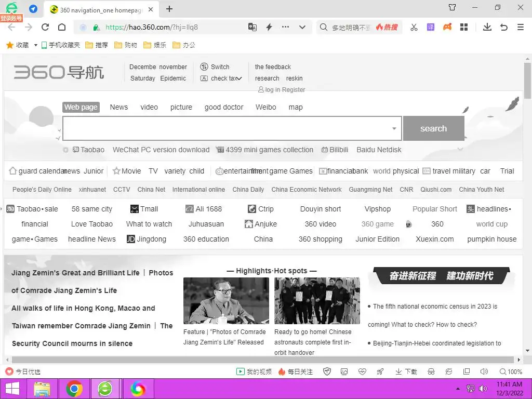This screenshot has height=399, width=532.
Task: Click the search button
Action: pyautogui.click(x=434, y=128)
